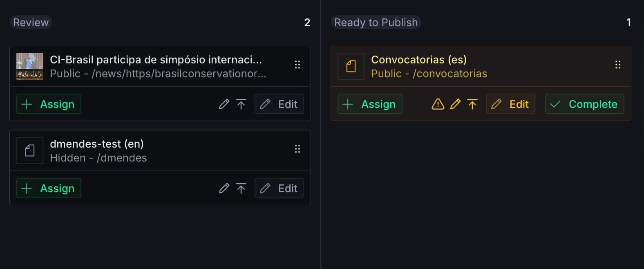This screenshot has width=644, height=269.
Task: Select the pencil icon on dmendes-test card
Action: click(x=224, y=188)
